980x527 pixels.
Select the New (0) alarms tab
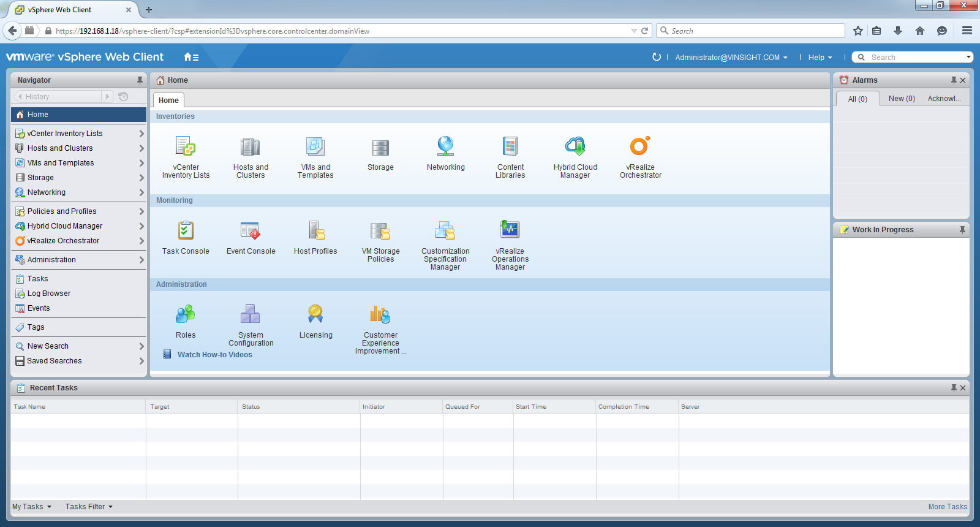(902, 99)
